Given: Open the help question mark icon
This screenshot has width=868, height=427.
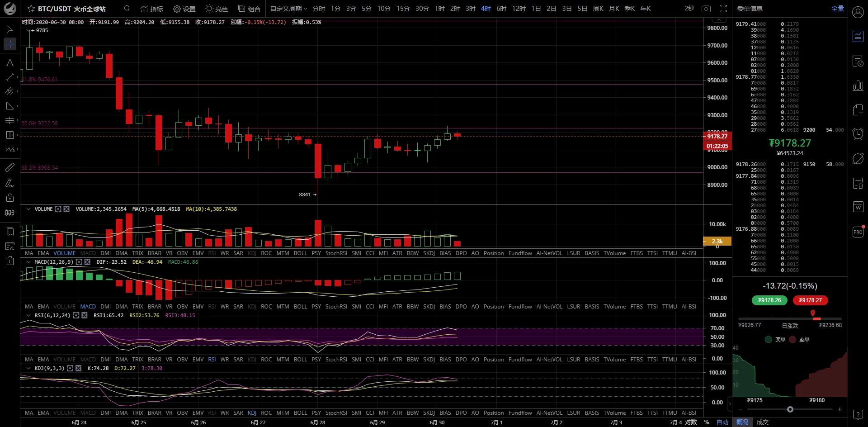Looking at the screenshot, I should [x=858, y=415].
